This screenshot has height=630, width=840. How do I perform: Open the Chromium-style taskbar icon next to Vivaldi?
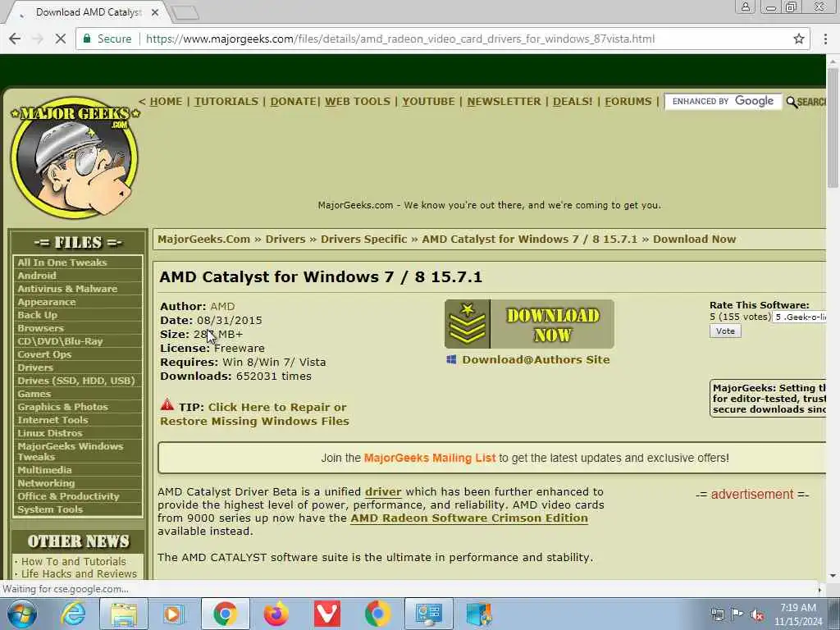(377, 614)
